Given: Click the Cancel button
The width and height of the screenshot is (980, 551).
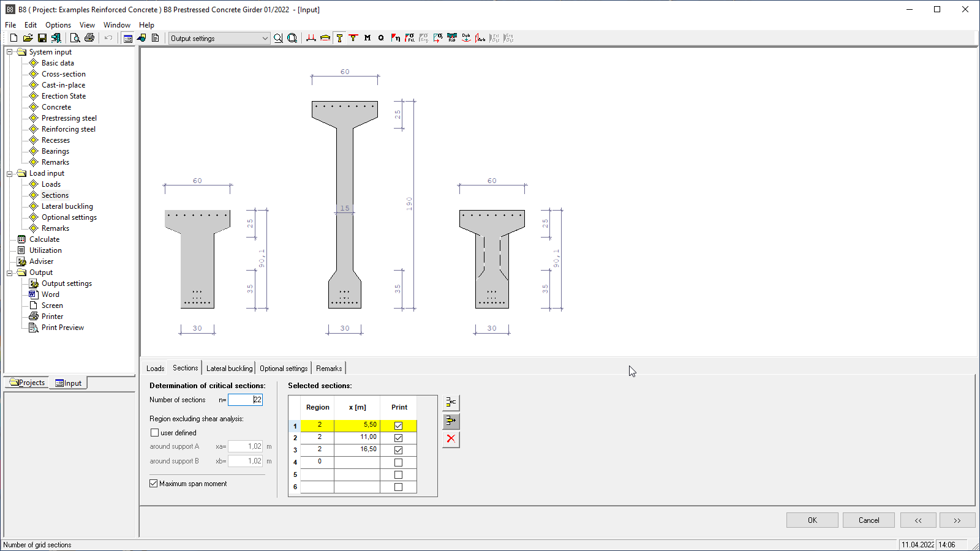Looking at the screenshot, I should point(869,520).
